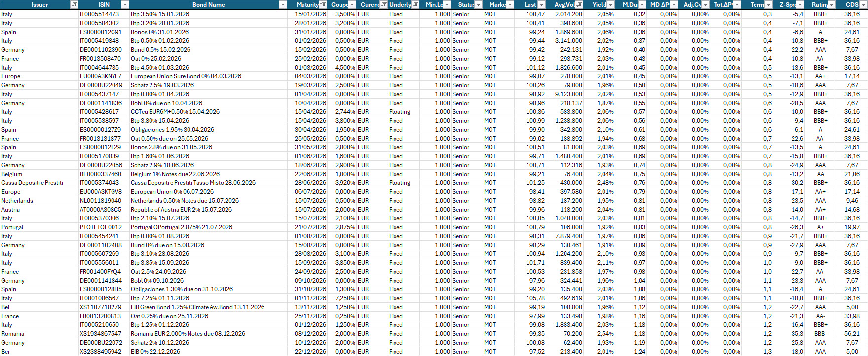
Task: Select ISIN cell IT0005514473
Action: pyautogui.click(x=99, y=14)
